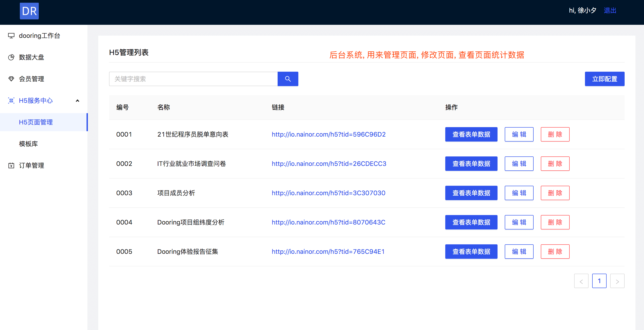
Task: View form data for row 0001
Action: pos(471,135)
